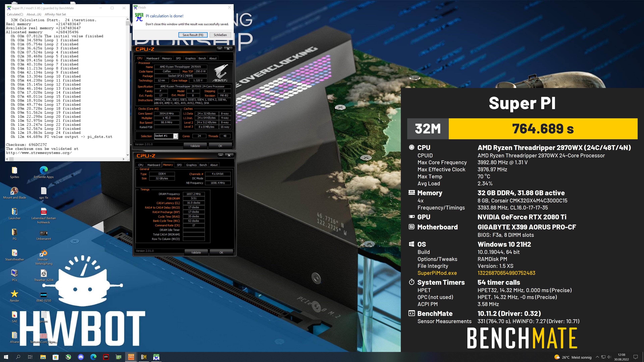
Task: Open the Render star folder
Action: tap(14, 296)
